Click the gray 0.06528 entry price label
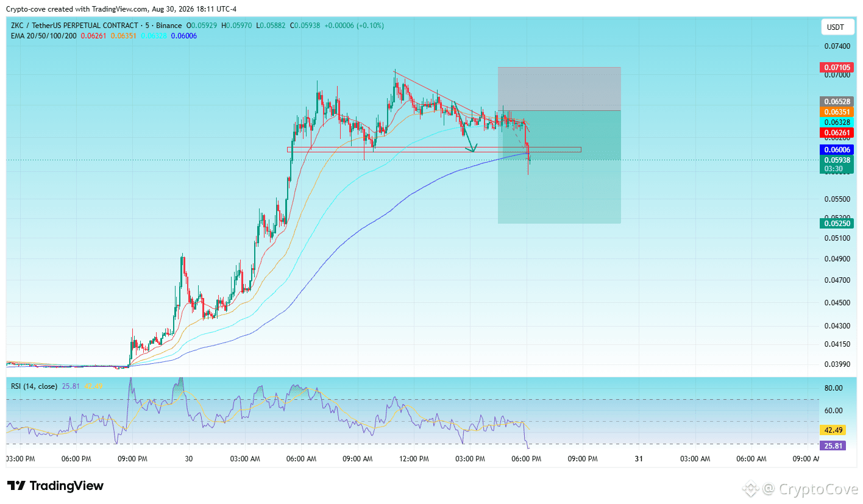Image resolution: width=863 pixels, height=504 pixels. pos(836,101)
